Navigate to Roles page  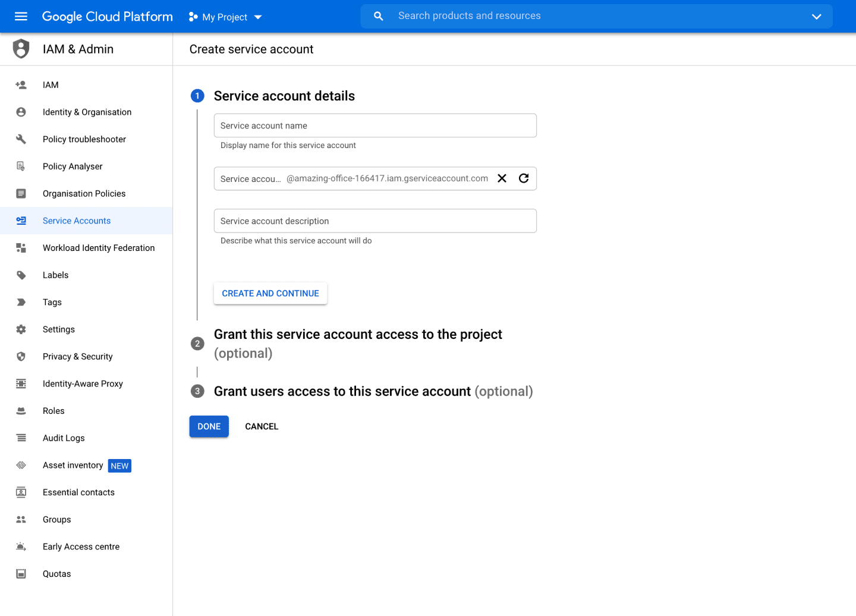coord(86,411)
